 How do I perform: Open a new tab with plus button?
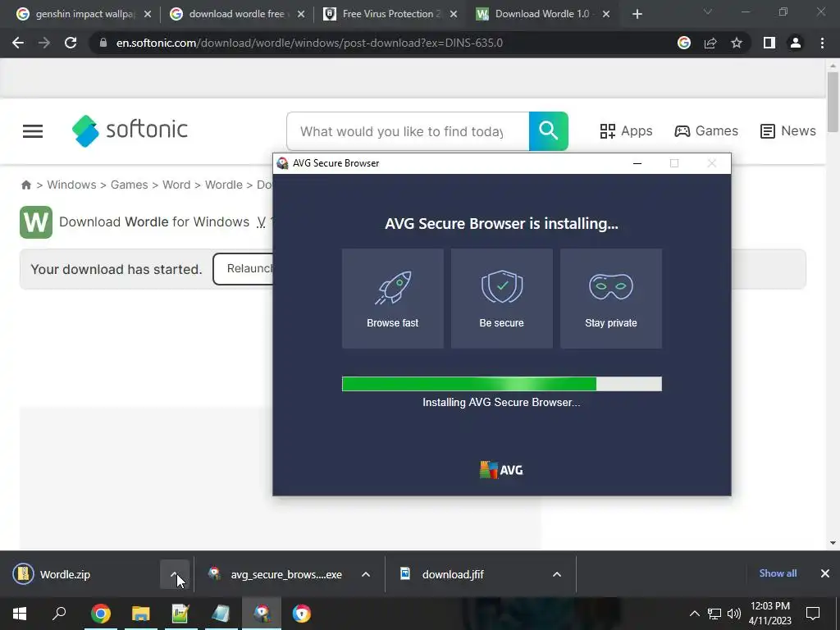click(637, 14)
